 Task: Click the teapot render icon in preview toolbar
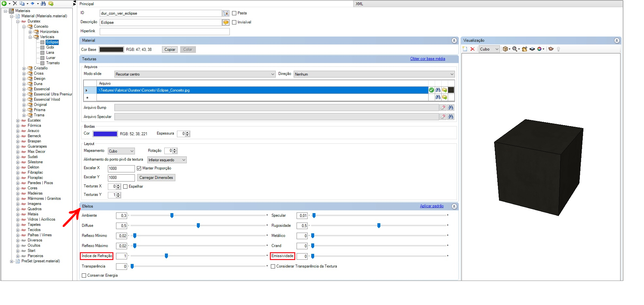coord(551,49)
